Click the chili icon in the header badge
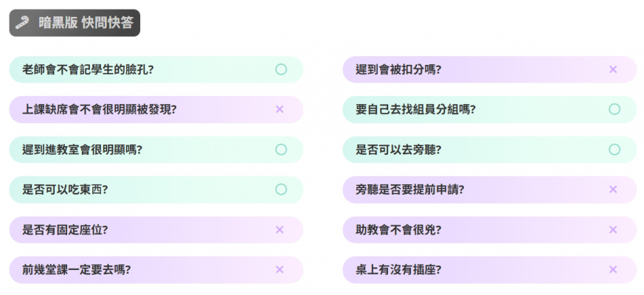The image size is (644, 295). pos(24,23)
